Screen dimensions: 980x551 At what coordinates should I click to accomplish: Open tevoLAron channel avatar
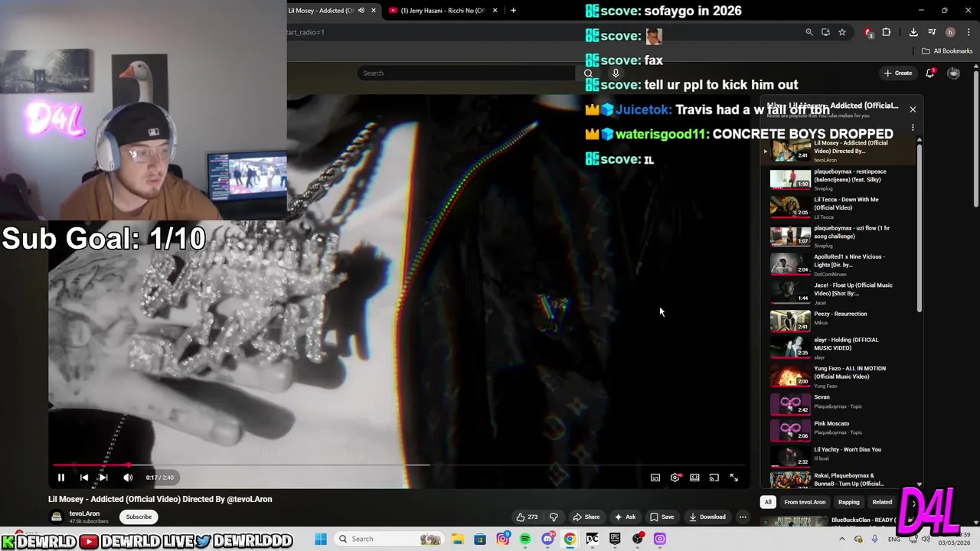57,517
